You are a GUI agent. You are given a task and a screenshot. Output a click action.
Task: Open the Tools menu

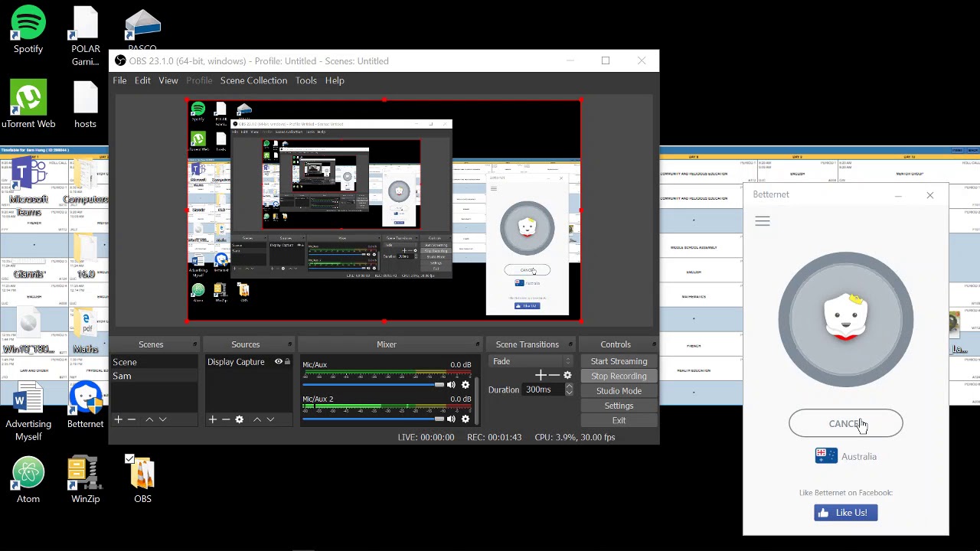305,80
